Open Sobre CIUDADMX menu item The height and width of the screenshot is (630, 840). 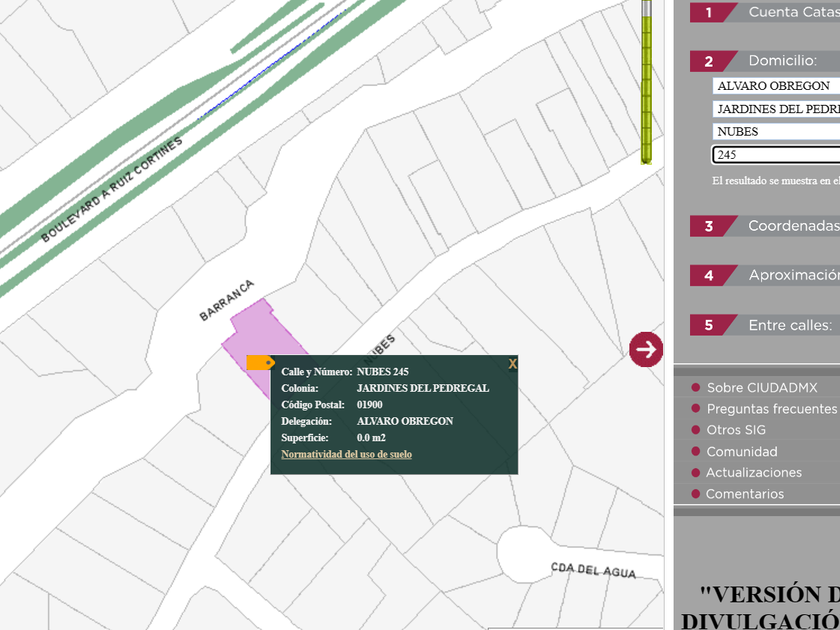click(761, 387)
